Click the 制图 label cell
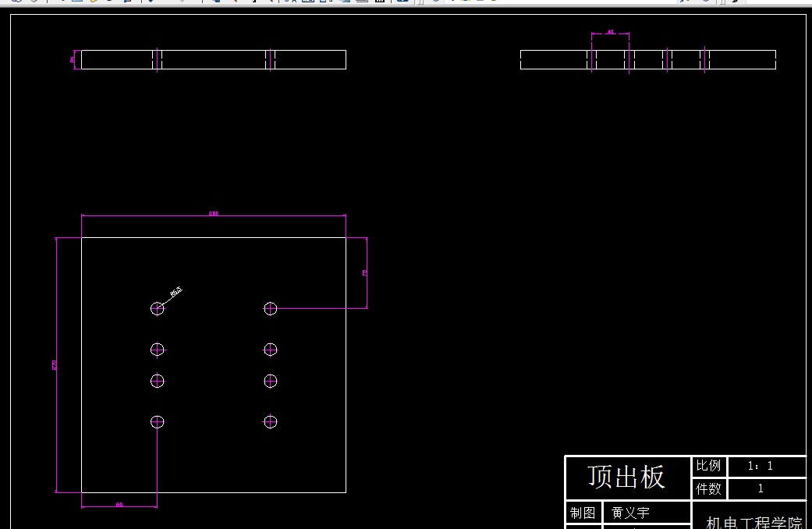Screen dimensions: 812x529 point(583,513)
